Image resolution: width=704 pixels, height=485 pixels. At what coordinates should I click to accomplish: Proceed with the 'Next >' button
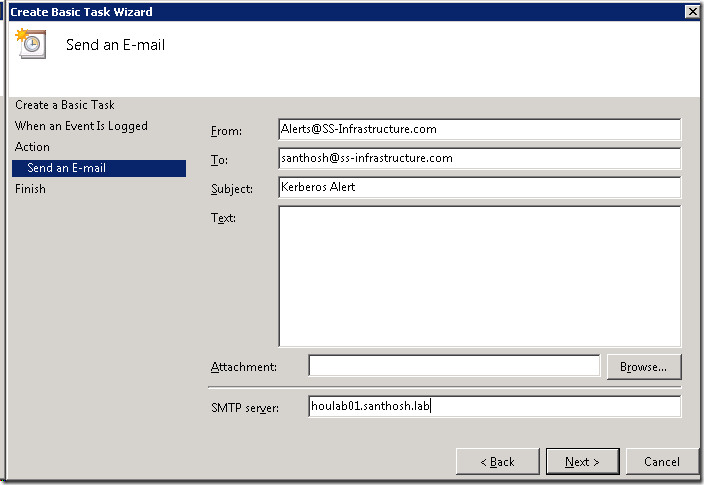[582, 461]
